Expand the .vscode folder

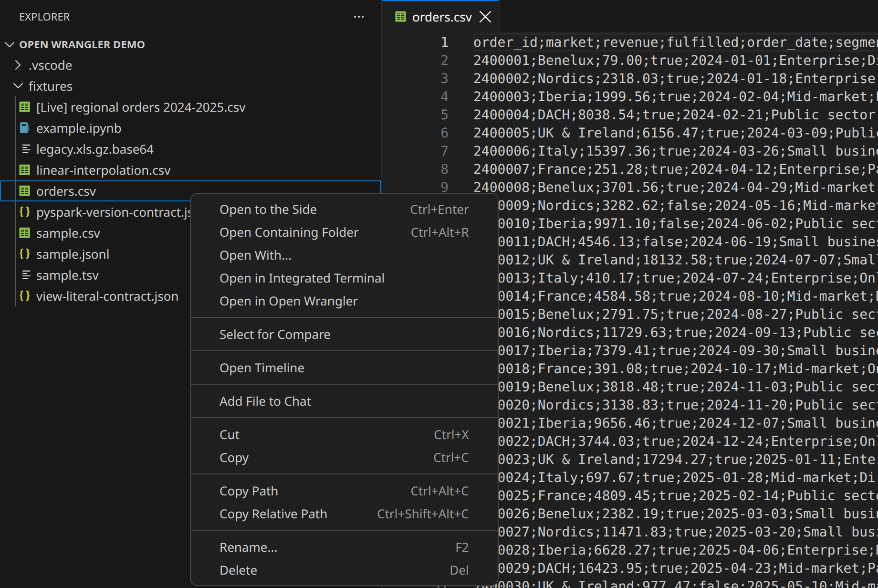[18, 65]
